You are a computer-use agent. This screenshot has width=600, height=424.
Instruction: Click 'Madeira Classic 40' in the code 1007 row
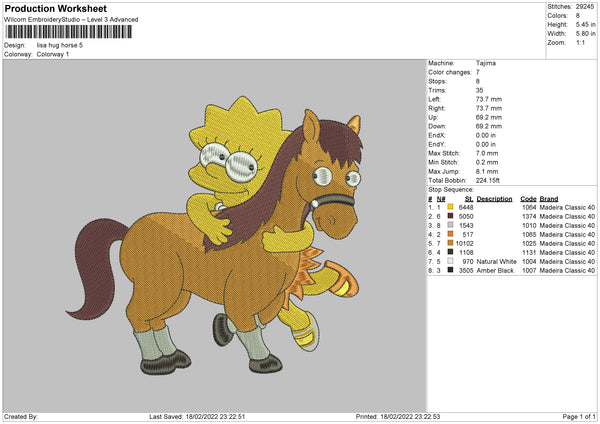point(567,270)
